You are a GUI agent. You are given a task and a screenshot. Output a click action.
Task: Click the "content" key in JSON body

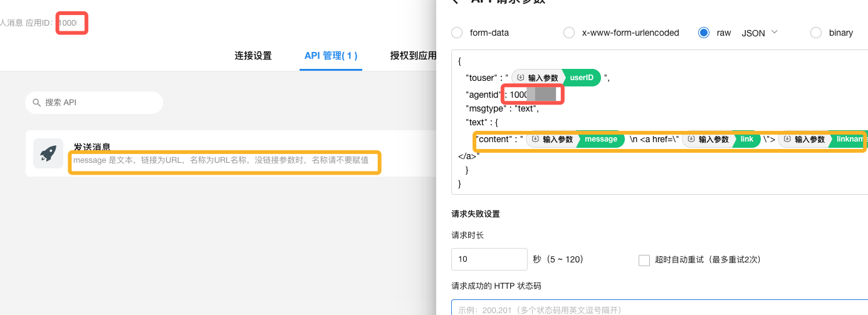[494, 140]
